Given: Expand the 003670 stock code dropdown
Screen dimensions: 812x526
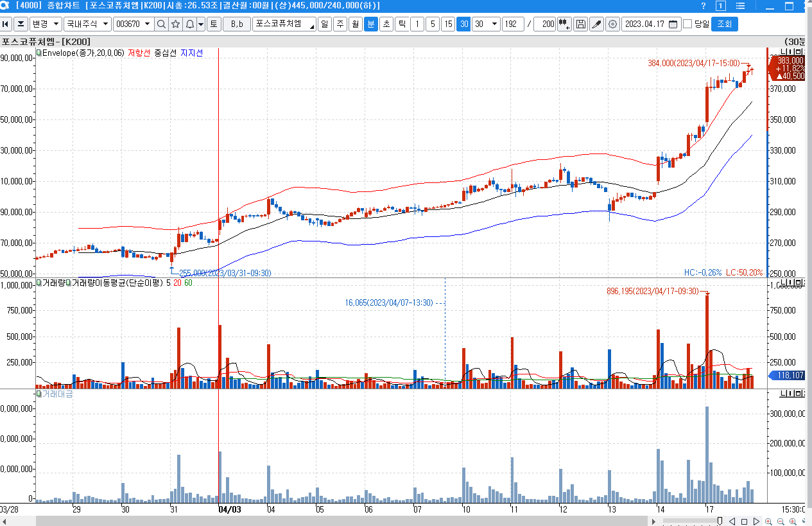Looking at the screenshot, I should (148, 24).
